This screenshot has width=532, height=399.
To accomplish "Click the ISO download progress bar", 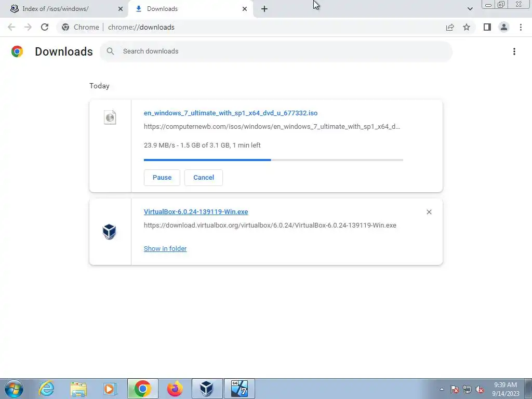I will [273, 160].
